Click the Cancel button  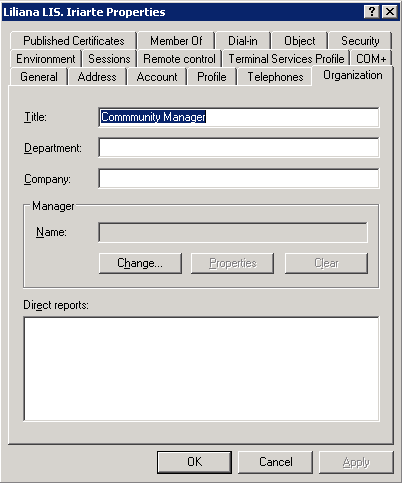click(x=276, y=462)
